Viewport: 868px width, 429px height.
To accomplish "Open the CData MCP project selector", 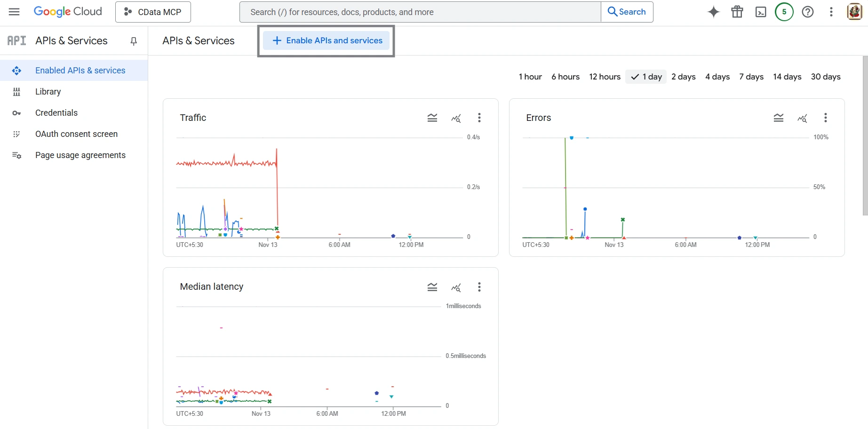I will coord(152,12).
